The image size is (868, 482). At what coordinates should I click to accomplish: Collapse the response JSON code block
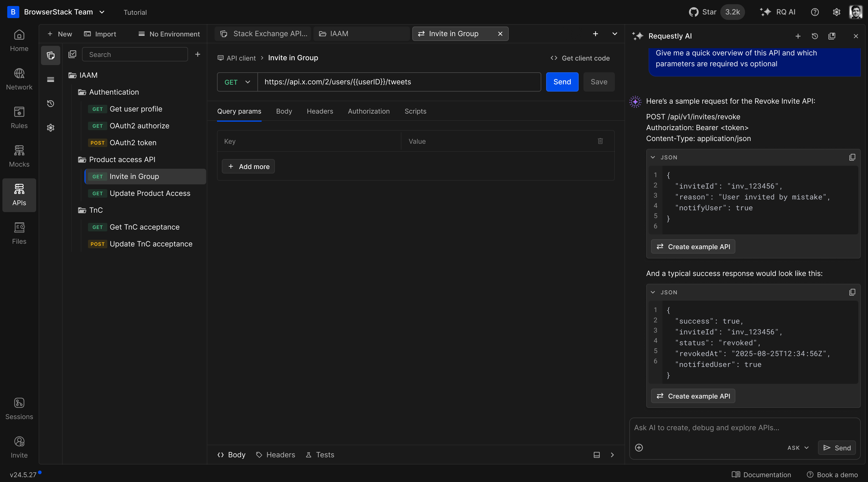653,293
